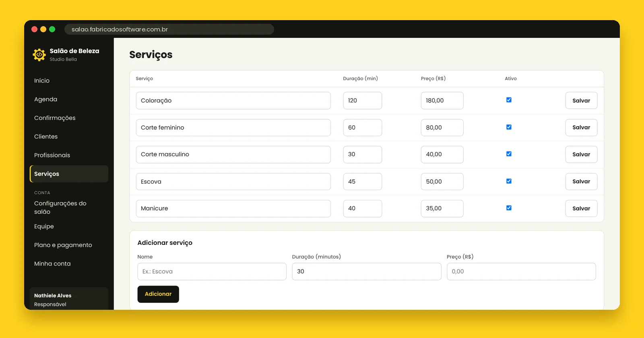The height and width of the screenshot is (338, 644).
Task: Click the Manicure service name field
Action: point(233,208)
